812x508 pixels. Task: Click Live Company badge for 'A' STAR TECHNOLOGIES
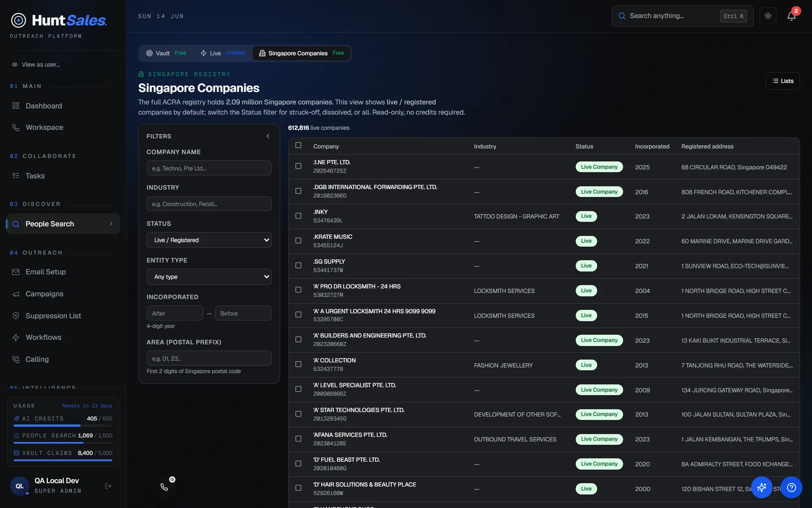[599, 414]
